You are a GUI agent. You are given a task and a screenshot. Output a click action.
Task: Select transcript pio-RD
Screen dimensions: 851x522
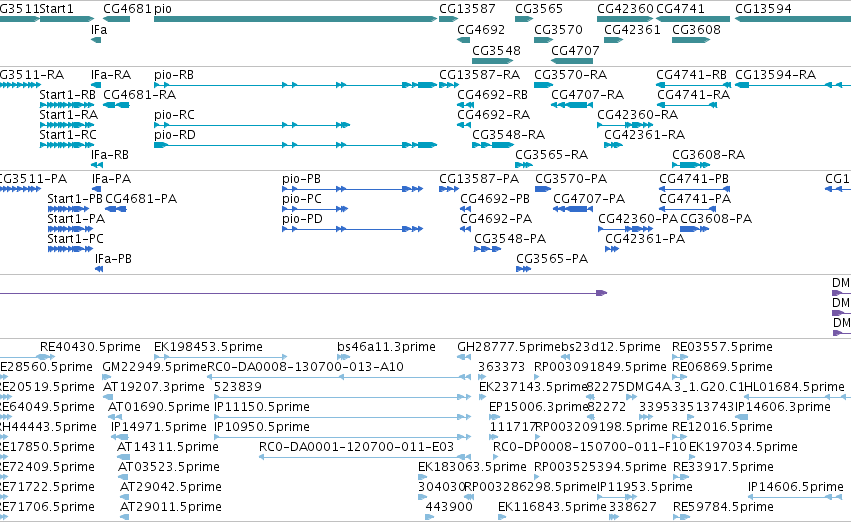295,145
